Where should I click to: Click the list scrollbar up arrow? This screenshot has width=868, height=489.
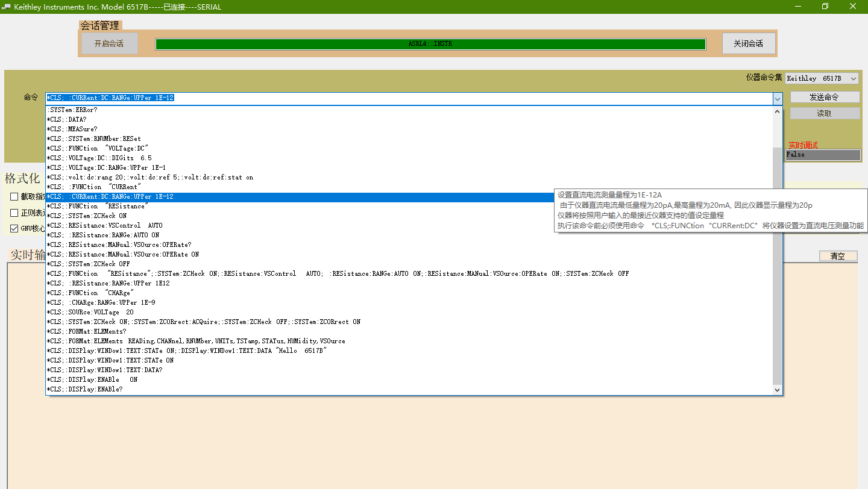(x=778, y=111)
